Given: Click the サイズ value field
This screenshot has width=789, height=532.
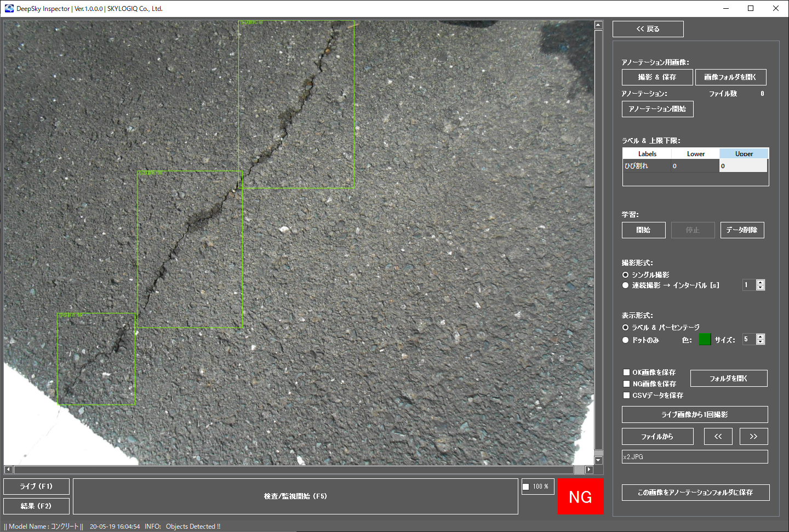Looking at the screenshot, I should (x=749, y=339).
